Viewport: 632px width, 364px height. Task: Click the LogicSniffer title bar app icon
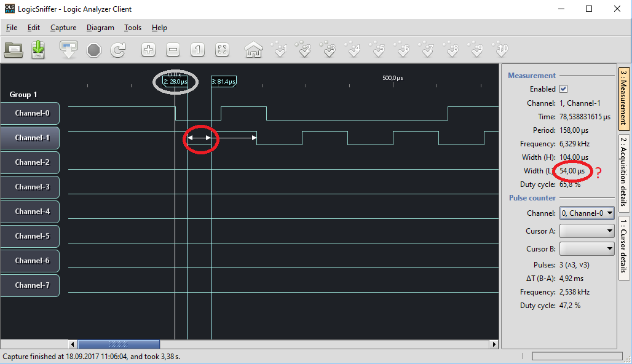coord(9,9)
